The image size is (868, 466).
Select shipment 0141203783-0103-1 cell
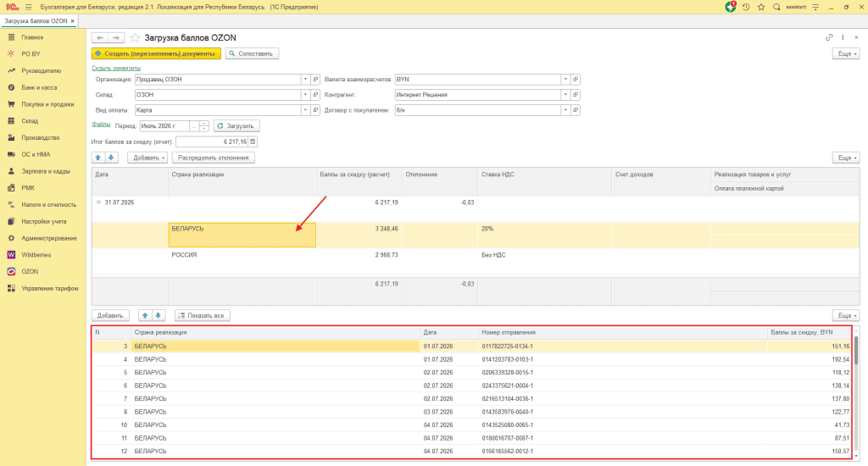pyautogui.click(x=623, y=359)
